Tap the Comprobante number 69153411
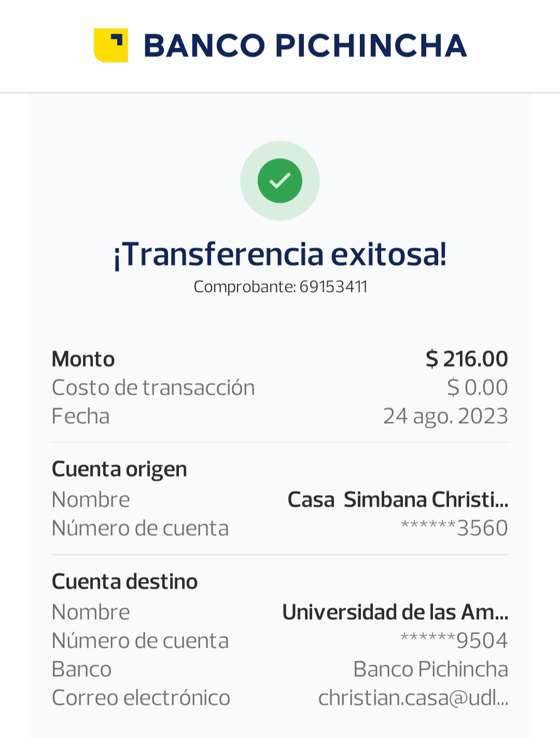Screen dimensions: 560x738 pyautogui.click(x=333, y=287)
